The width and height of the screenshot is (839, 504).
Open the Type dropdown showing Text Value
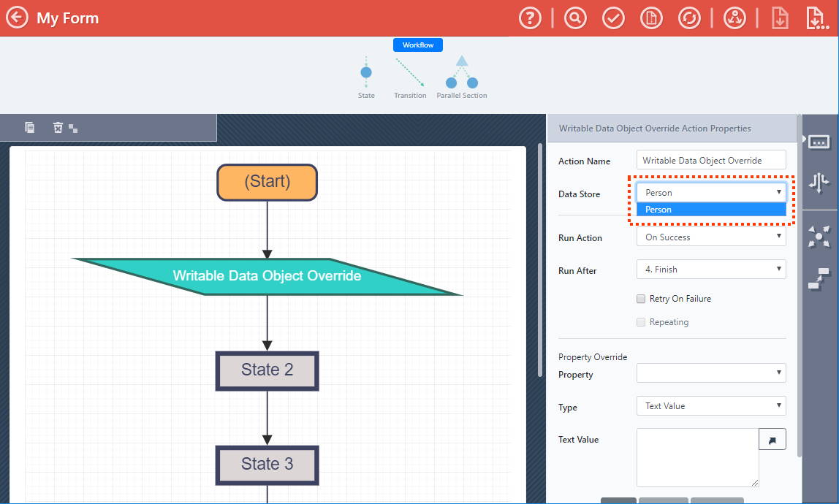tap(711, 405)
